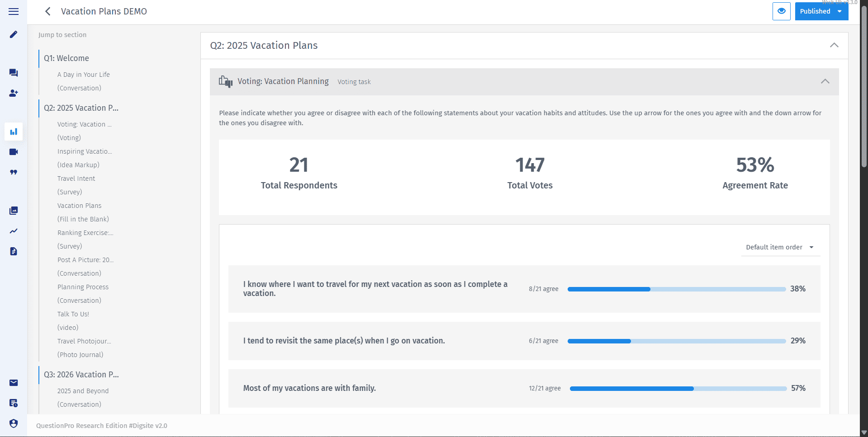Collapse the Voting: Vacation Planning task

[x=825, y=81]
